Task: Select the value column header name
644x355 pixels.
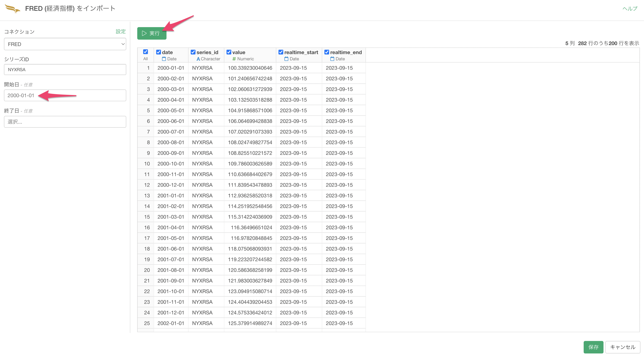Action: 239,52
